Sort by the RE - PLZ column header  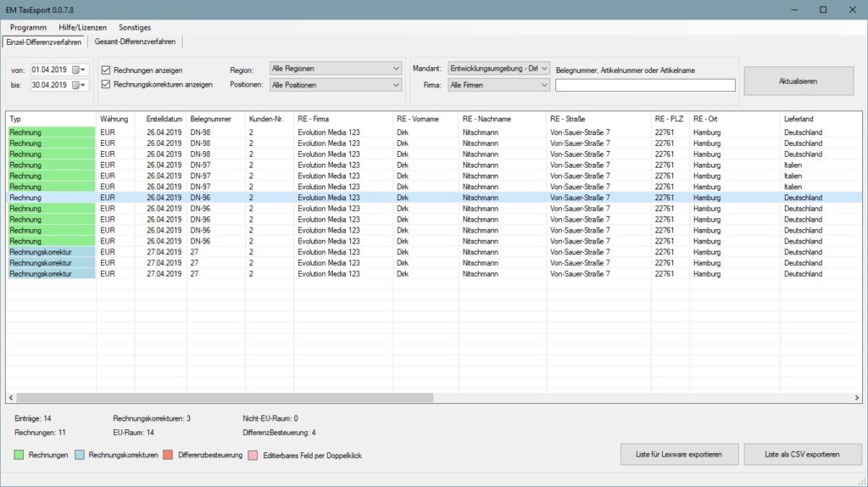pyautogui.click(x=670, y=119)
